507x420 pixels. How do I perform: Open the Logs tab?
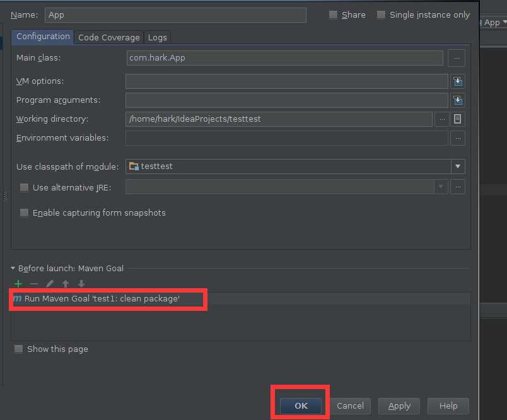[x=157, y=37]
